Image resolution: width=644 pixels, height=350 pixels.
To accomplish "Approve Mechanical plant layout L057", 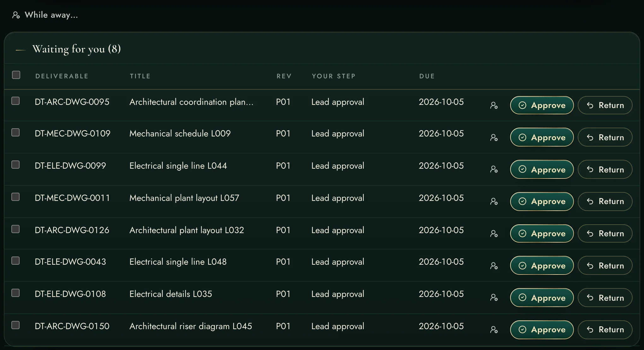I will click(542, 201).
